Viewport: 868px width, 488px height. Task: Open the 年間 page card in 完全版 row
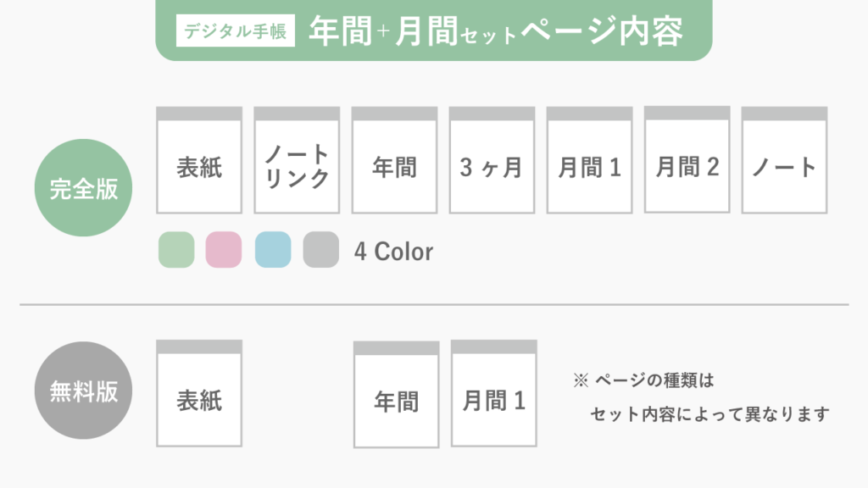(x=394, y=160)
